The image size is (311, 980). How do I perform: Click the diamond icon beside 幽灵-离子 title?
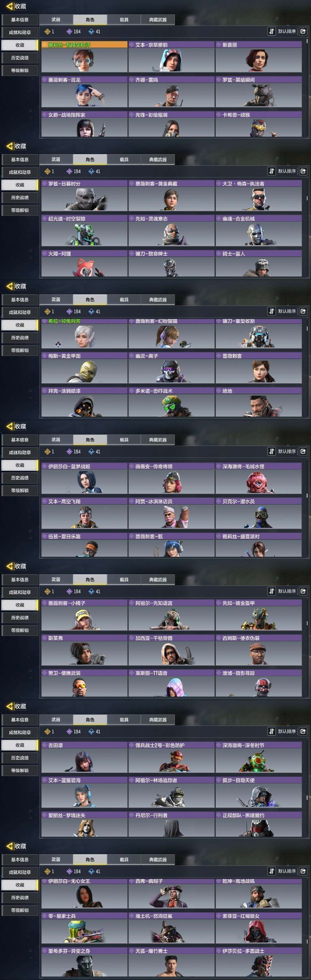pyautogui.click(x=131, y=356)
